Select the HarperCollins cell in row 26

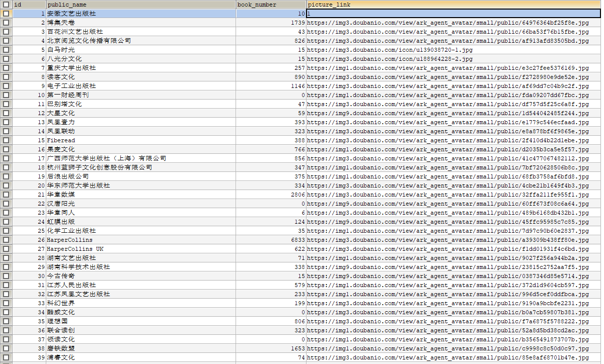141,240
